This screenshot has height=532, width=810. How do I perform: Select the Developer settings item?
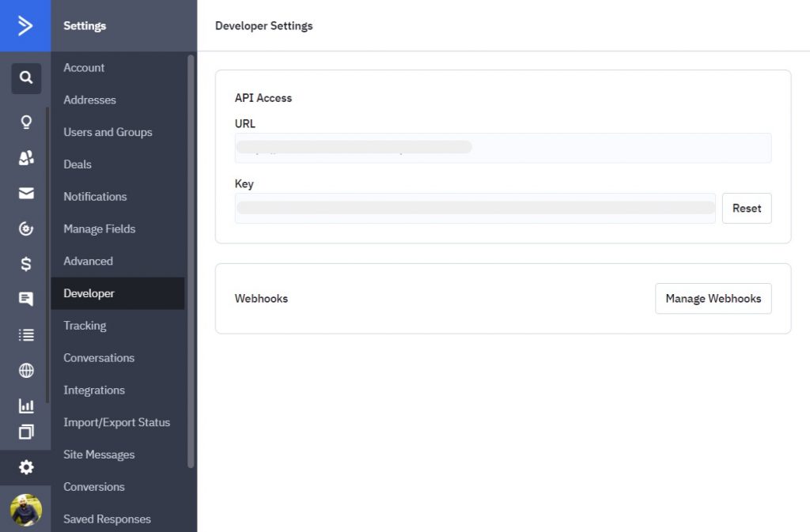118,293
